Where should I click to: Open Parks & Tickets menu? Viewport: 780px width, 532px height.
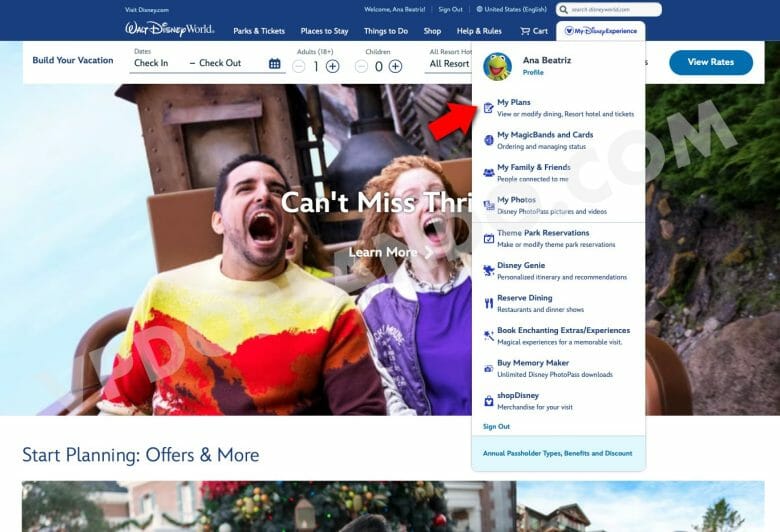[x=259, y=31]
